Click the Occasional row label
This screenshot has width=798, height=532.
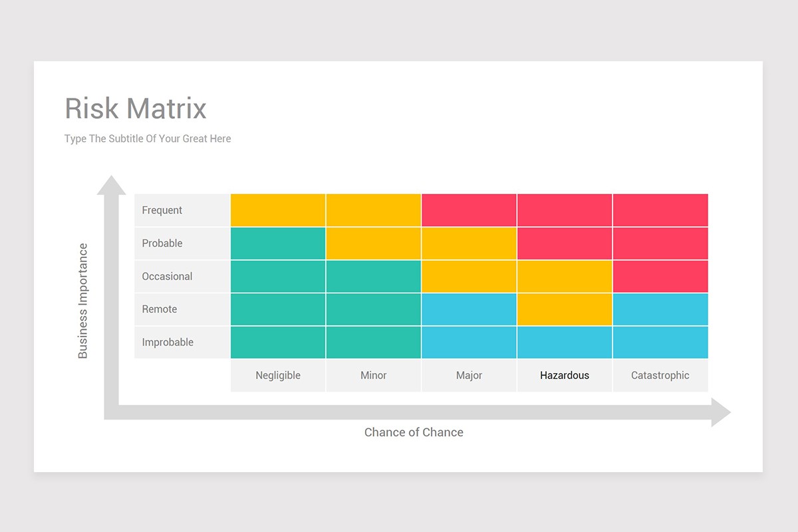pyautogui.click(x=166, y=276)
